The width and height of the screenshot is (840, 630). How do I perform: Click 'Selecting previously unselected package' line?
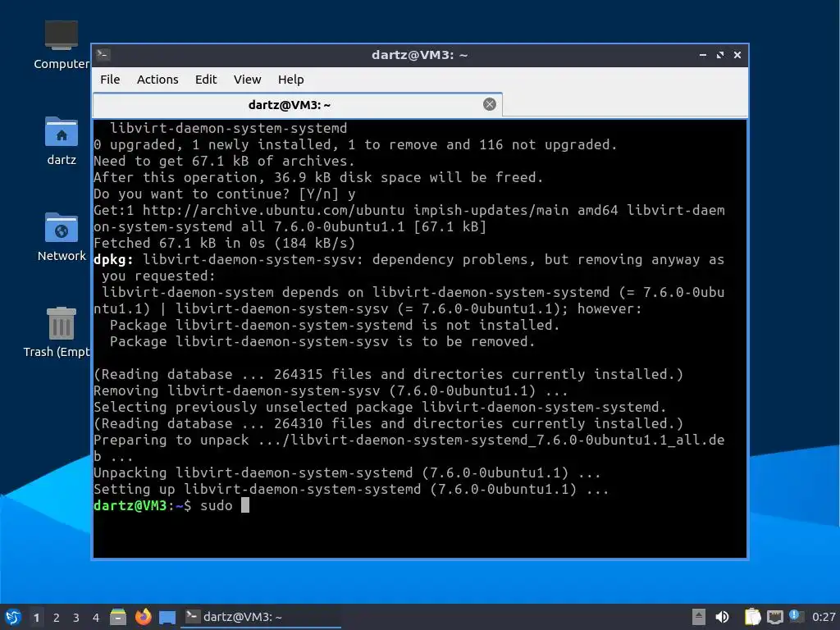[x=380, y=407]
